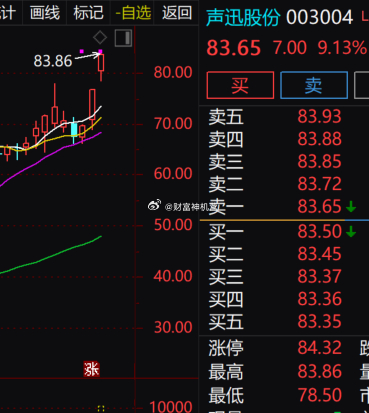Screen dimensions: 369x413
Task: Click the blue 卖 sell button
Action: [314, 85]
